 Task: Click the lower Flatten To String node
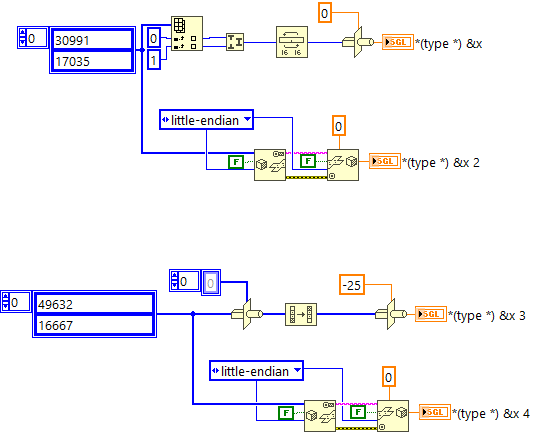[x=320, y=416]
